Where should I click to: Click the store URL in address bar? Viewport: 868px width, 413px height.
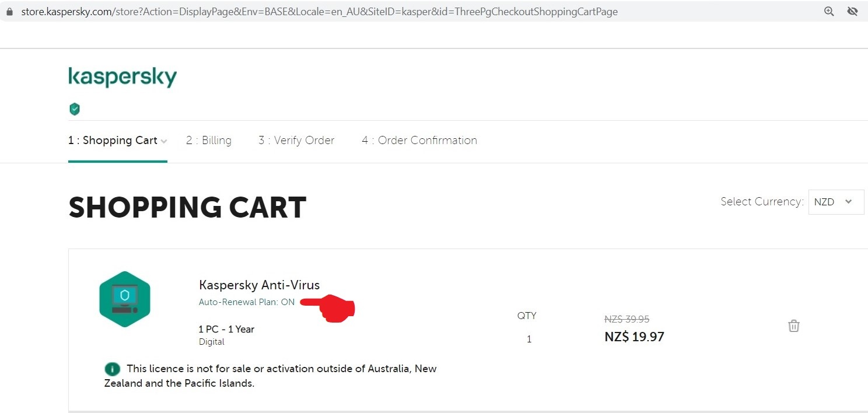pyautogui.click(x=319, y=12)
